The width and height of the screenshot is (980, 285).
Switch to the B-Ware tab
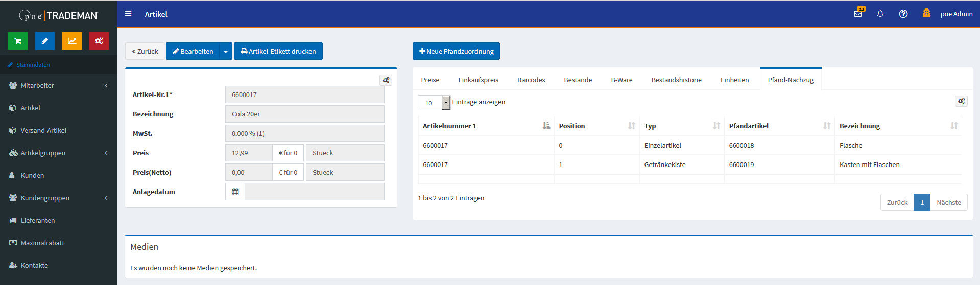[622, 80]
